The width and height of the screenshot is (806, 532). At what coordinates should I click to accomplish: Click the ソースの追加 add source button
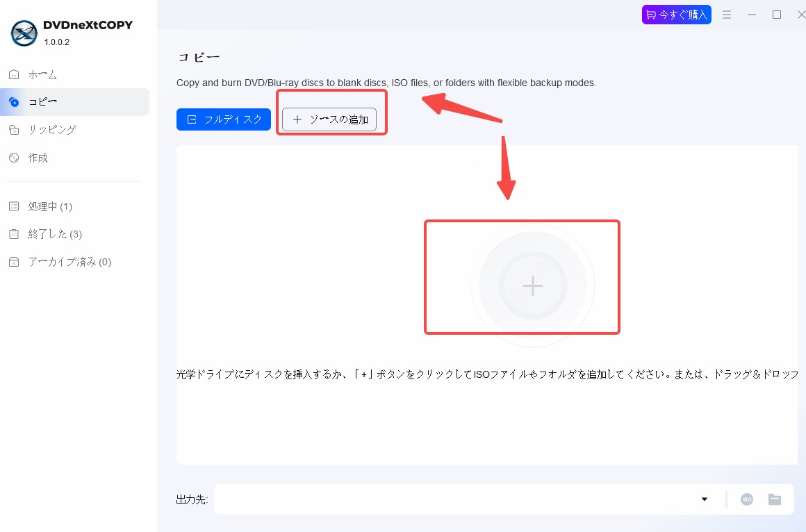pyautogui.click(x=329, y=119)
